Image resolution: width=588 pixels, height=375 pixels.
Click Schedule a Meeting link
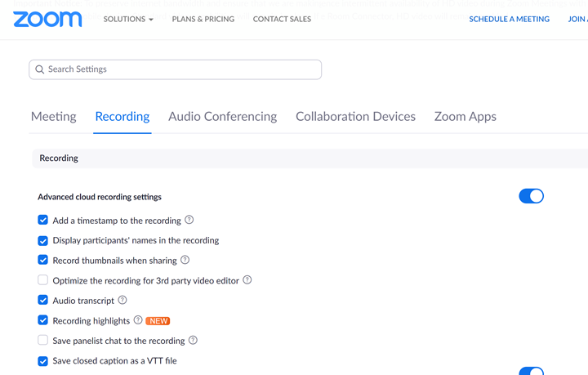(x=509, y=19)
